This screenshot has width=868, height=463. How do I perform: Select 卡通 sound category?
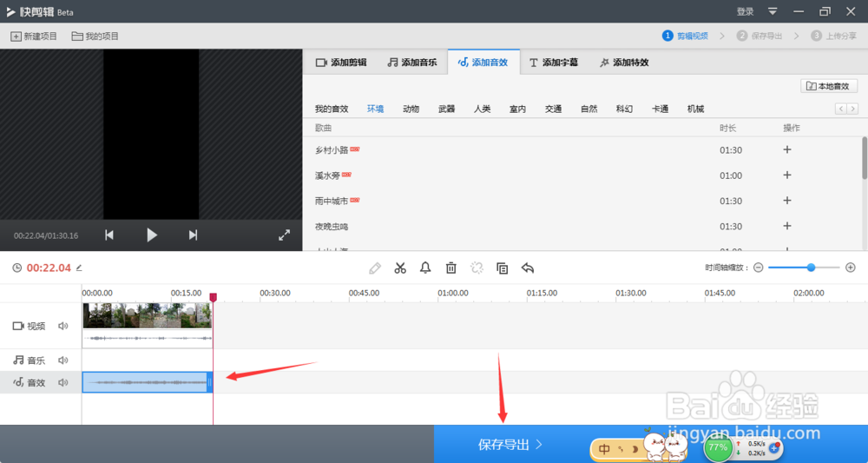tap(660, 109)
